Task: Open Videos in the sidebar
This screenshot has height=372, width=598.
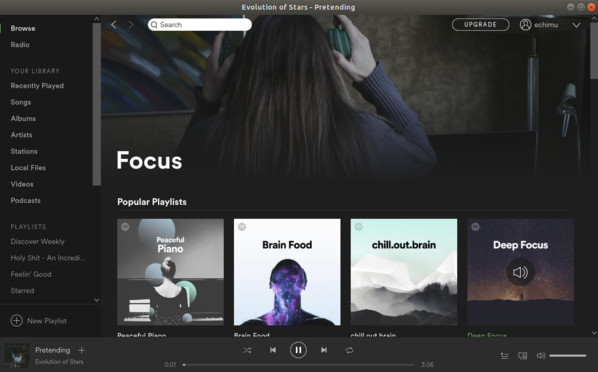Action: click(22, 184)
